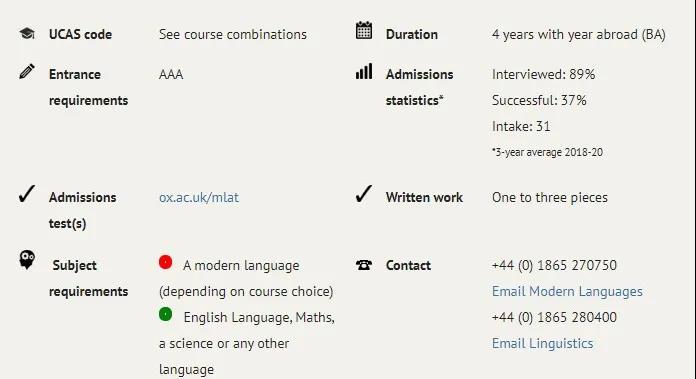The image size is (696, 379).
Task: Click the See course combinations text
Action: (x=233, y=34)
